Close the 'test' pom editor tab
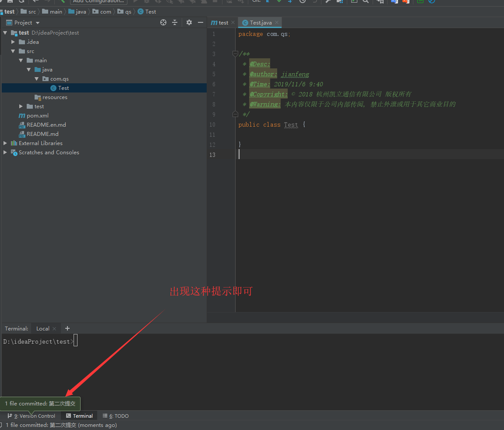The image size is (504, 430). [x=233, y=22]
